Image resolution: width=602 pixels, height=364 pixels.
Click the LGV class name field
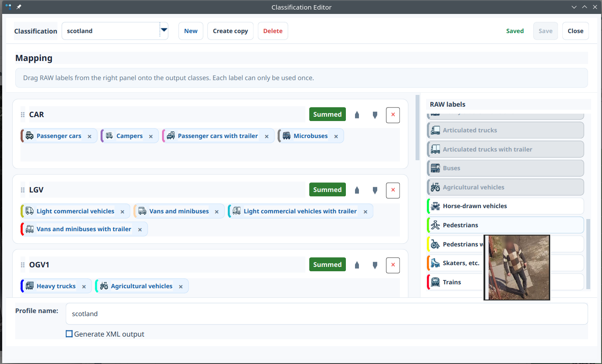167,190
